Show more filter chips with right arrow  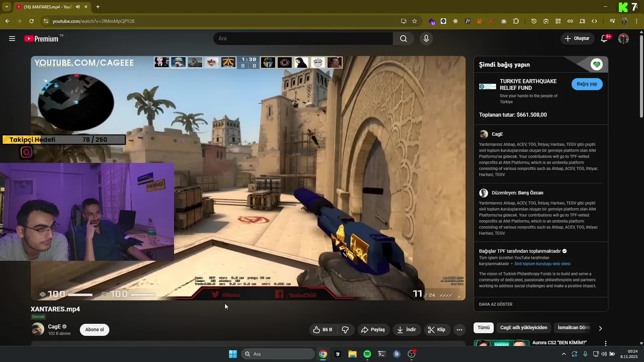(x=600, y=328)
